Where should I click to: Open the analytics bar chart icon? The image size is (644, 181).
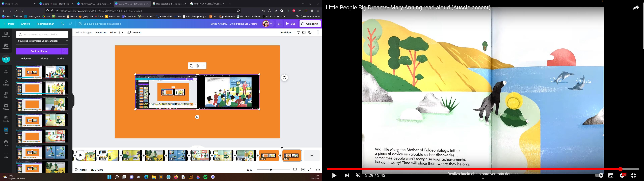pos(279,24)
